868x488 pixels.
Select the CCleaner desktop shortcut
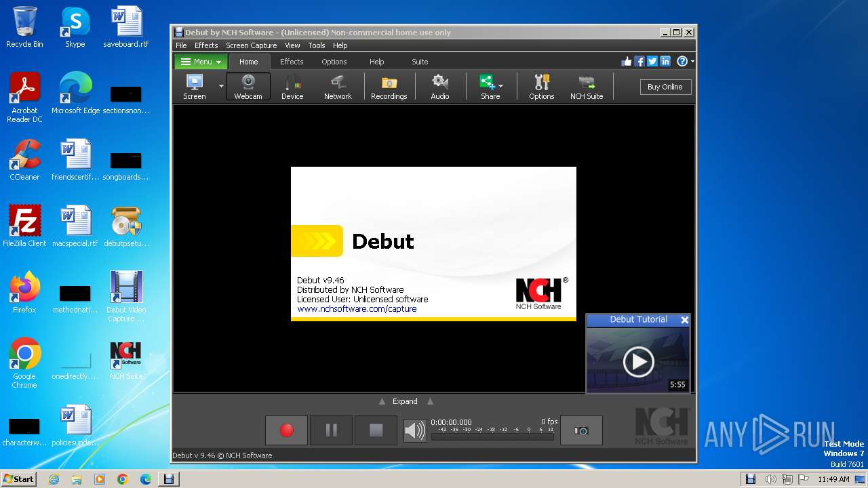pos(24,160)
